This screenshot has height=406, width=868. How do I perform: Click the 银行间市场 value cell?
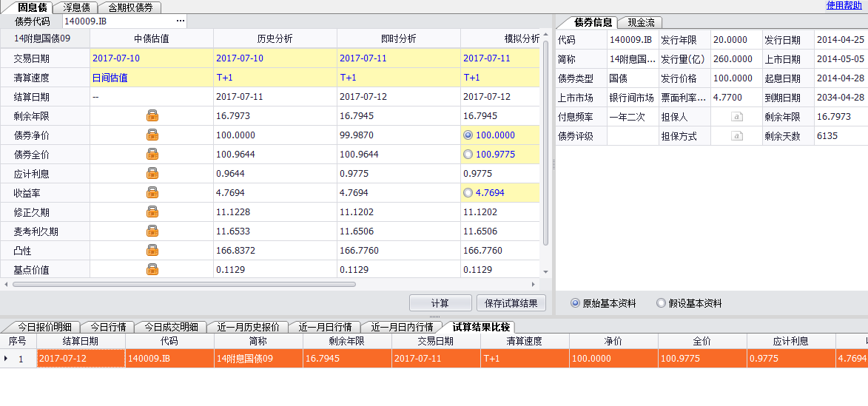(x=633, y=98)
